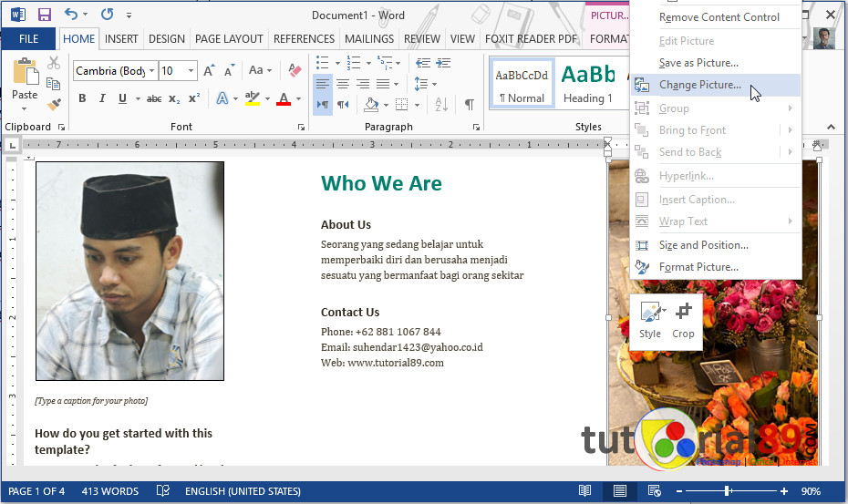Viewport: 848px width, 504px height.
Task: Click the Grow Font icon
Action: pyautogui.click(x=209, y=70)
